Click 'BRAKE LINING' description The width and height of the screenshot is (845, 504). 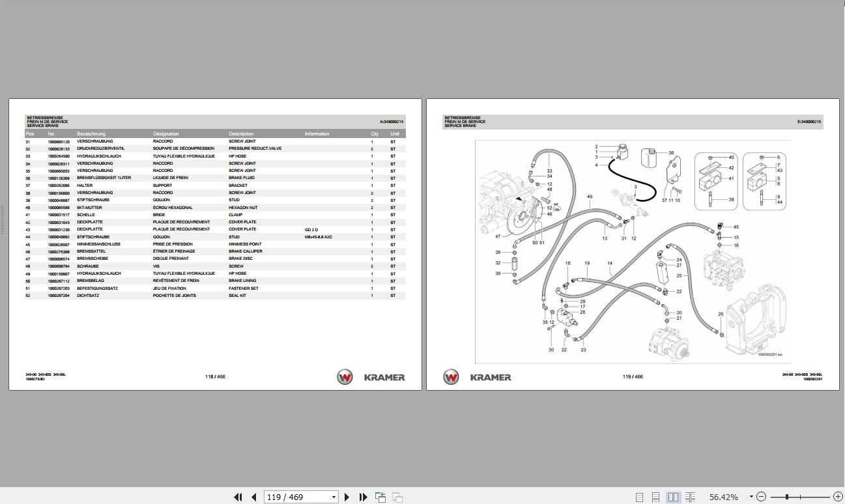click(x=242, y=281)
